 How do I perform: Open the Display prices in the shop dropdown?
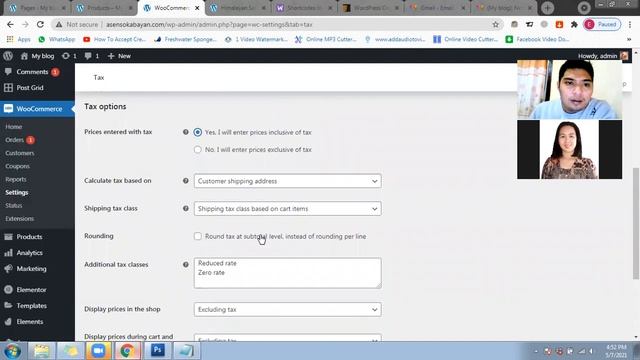click(x=287, y=309)
